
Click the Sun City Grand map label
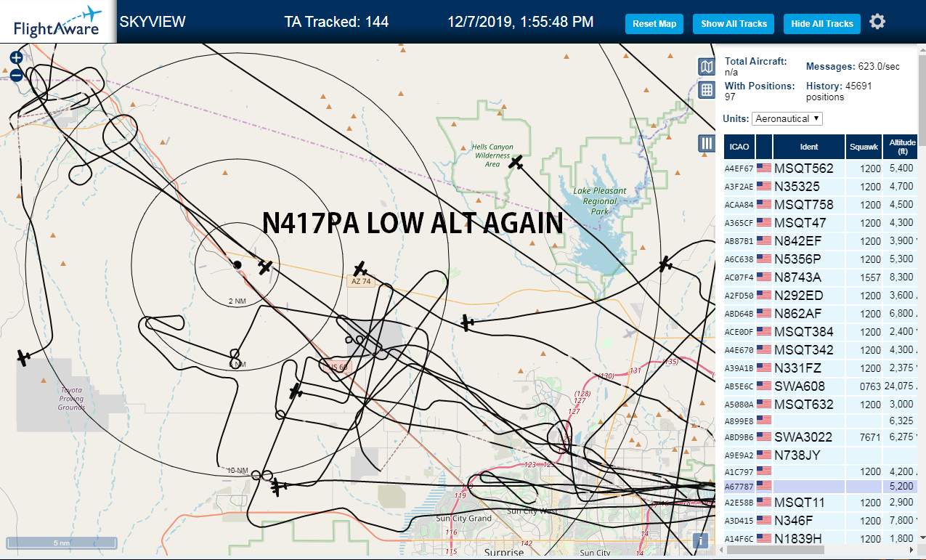pyautogui.click(x=463, y=519)
